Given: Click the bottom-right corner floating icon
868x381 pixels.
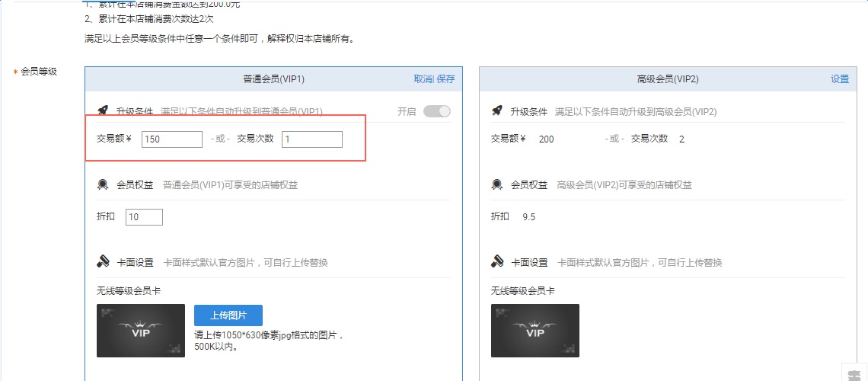Looking at the screenshot, I should click(854, 373).
